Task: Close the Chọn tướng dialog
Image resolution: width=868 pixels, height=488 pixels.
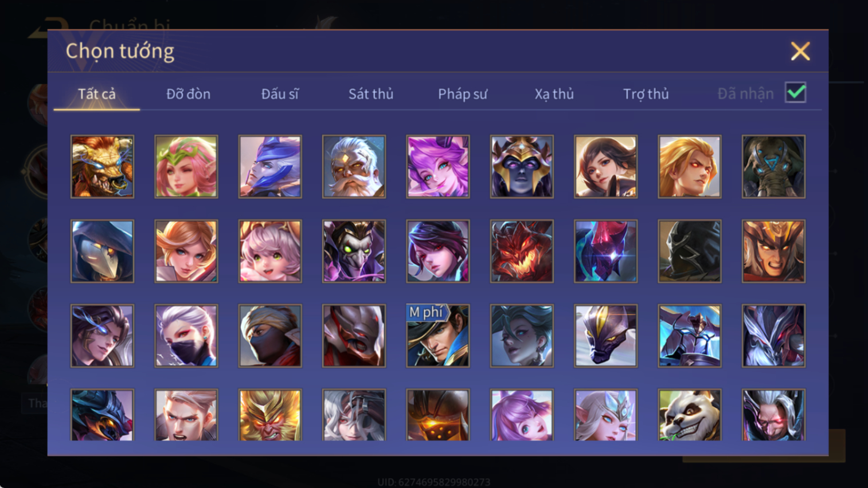Action: tap(800, 52)
